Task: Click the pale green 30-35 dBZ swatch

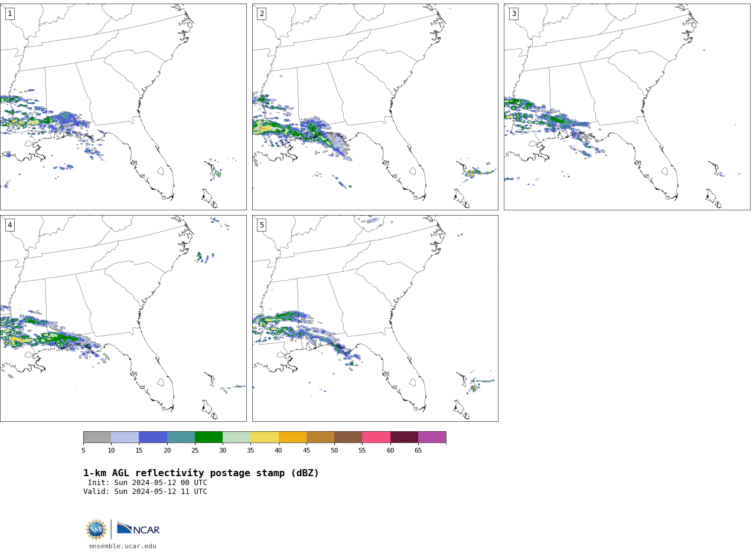Action: click(237, 437)
